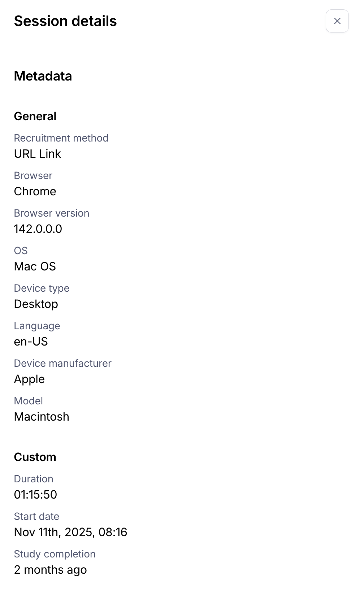The image size is (364, 595).
Task: Select the en-US language value
Action: pyautogui.click(x=31, y=342)
